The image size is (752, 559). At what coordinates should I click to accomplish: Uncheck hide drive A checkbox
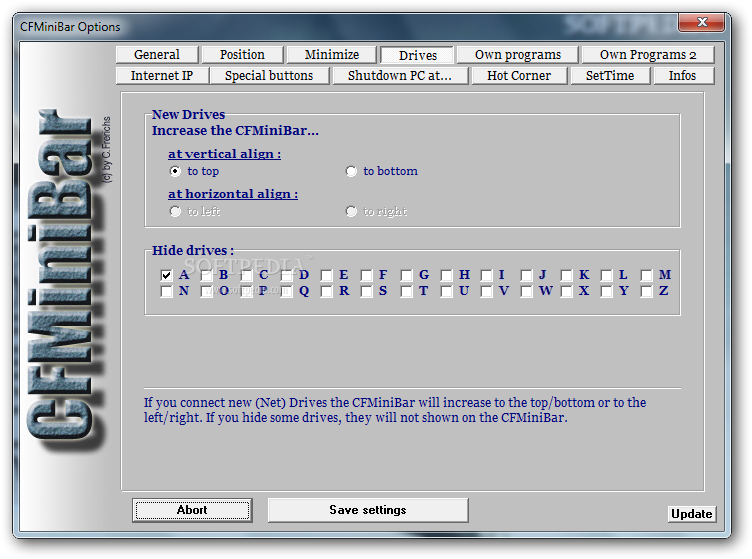point(166,275)
